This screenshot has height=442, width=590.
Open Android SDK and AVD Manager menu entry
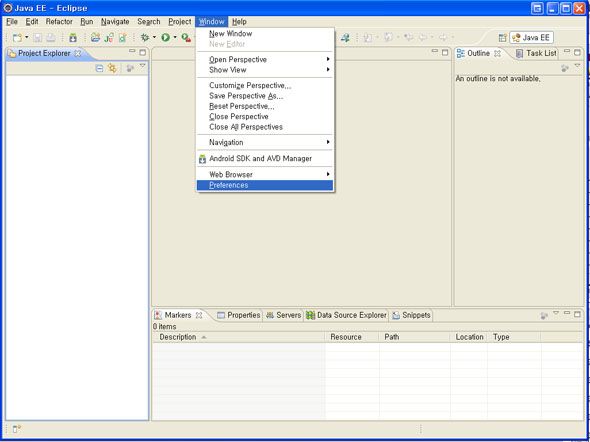click(265, 158)
